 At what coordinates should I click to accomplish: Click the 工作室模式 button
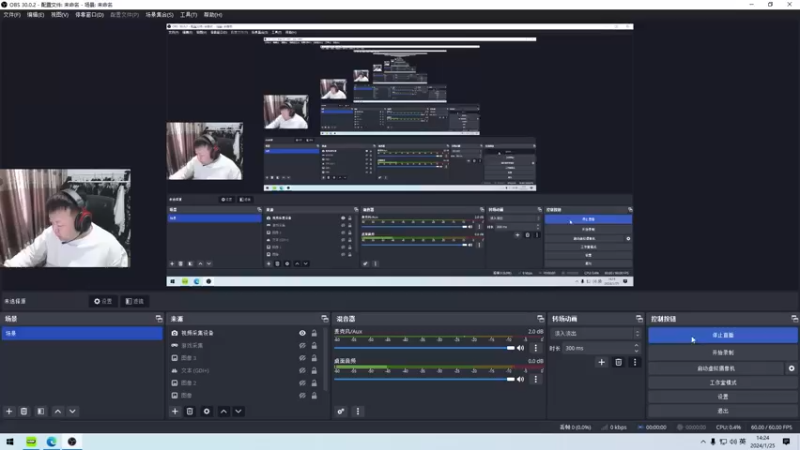pos(722,382)
